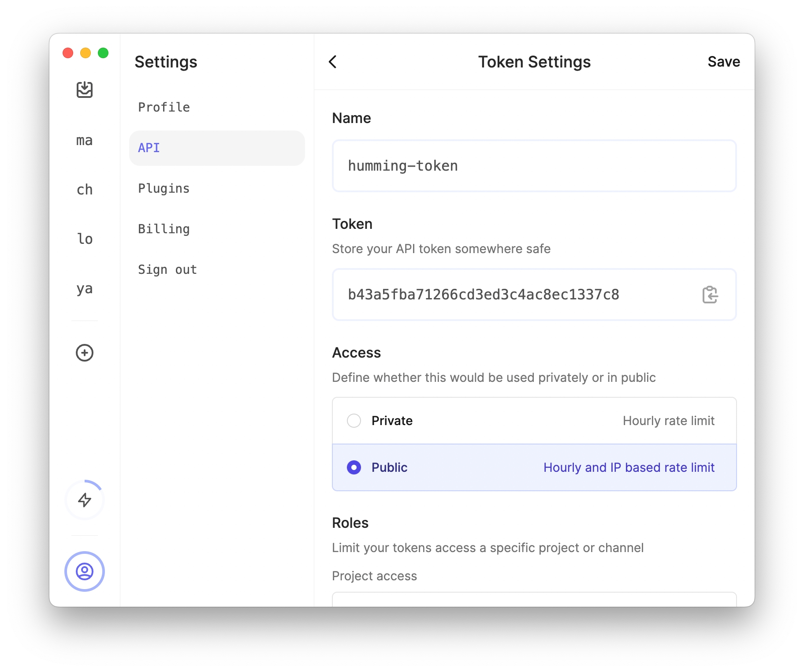Add a new workspace with plus icon
This screenshot has height=672, width=804.
pyautogui.click(x=85, y=353)
